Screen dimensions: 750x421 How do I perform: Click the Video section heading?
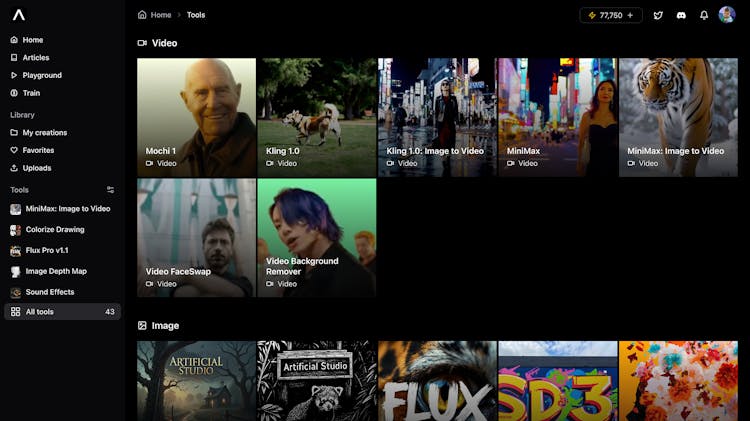(x=165, y=43)
